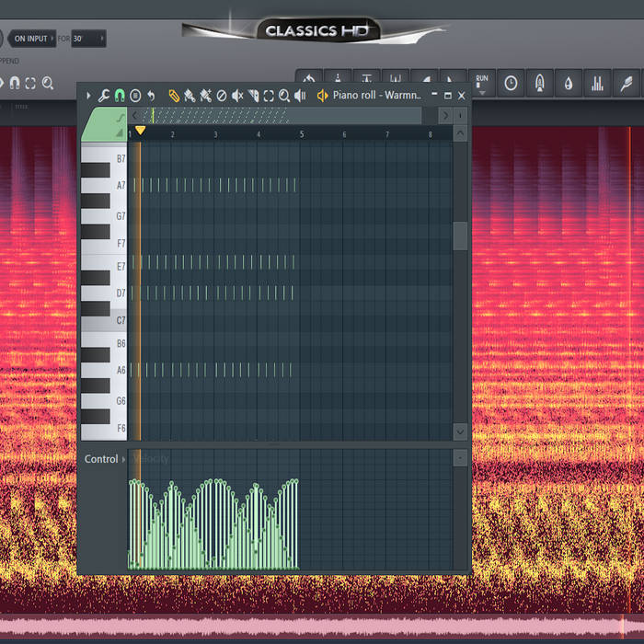Select the delete tool with slashed circle
This screenshot has height=644, width=644.
click(x=221, y=96)
